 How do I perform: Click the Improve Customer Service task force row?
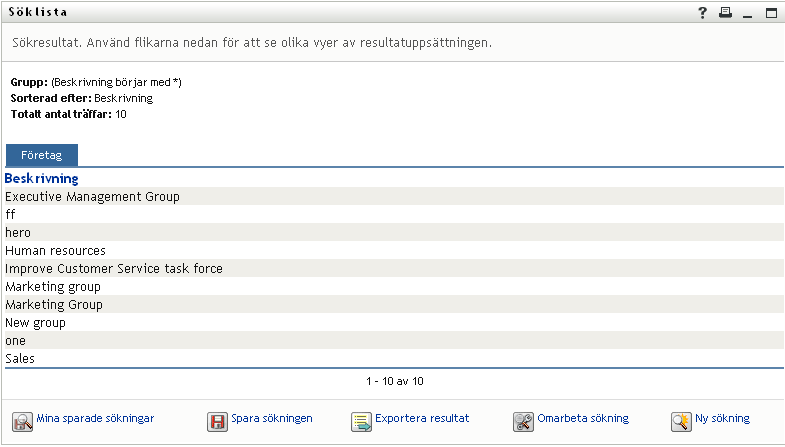click(x=114, y=269)
